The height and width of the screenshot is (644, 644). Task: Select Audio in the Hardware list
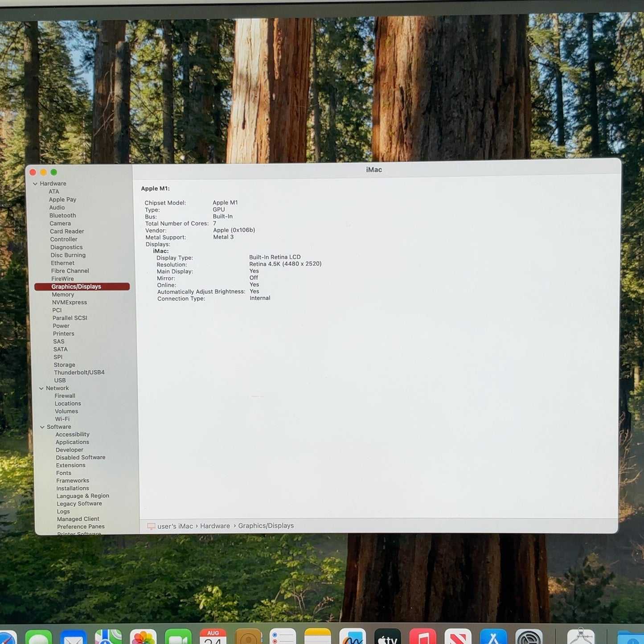57,208
